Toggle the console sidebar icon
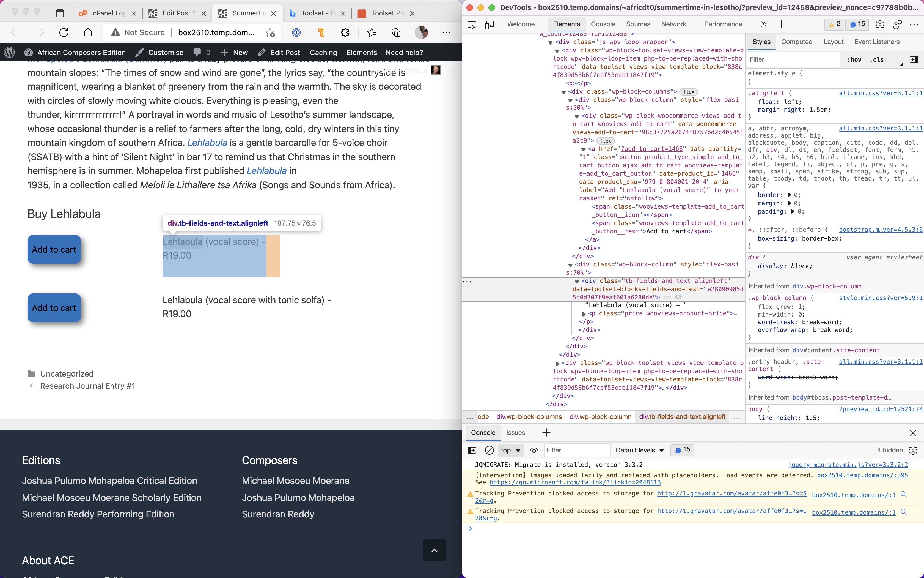This screenshot has width=924, height=578. pyautogui.click(x=472, y=450)
